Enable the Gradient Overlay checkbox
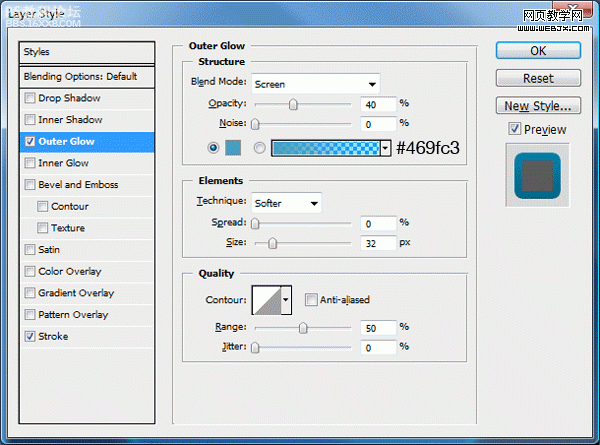 (30, 293)
